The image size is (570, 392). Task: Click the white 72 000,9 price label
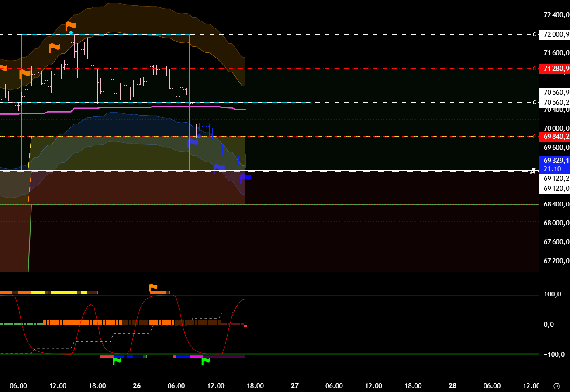pos(555,34)
